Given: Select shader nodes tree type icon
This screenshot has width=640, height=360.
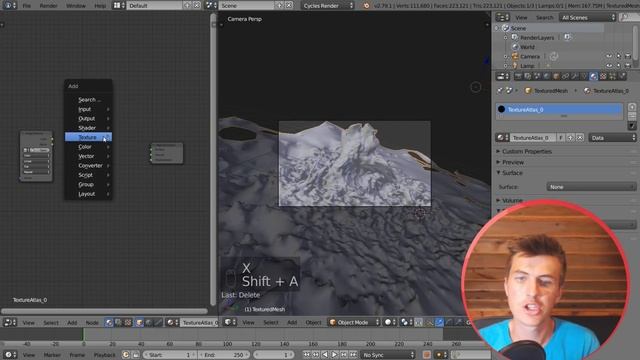Looking at the screenshot, I should click(109, 322).
